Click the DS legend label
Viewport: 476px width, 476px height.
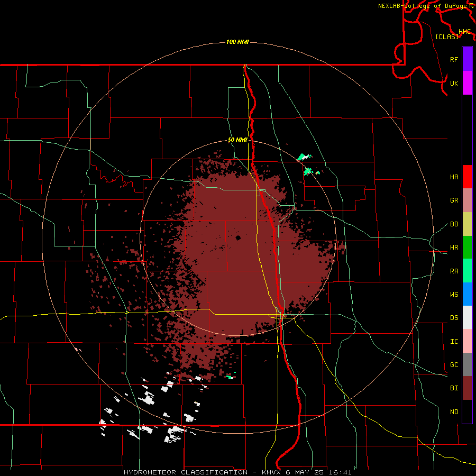coord(454,318)
